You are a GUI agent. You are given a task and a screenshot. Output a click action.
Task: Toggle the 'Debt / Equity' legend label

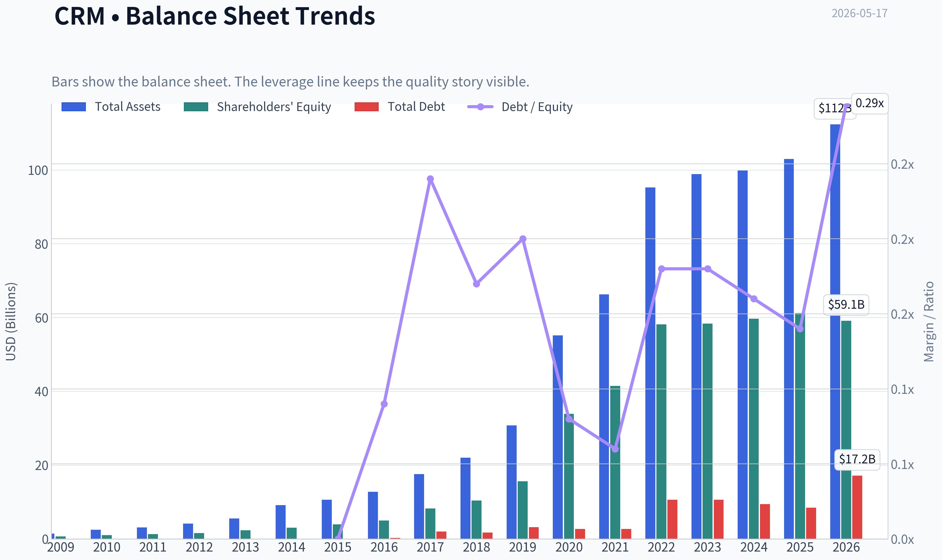[x=537, y=107]
